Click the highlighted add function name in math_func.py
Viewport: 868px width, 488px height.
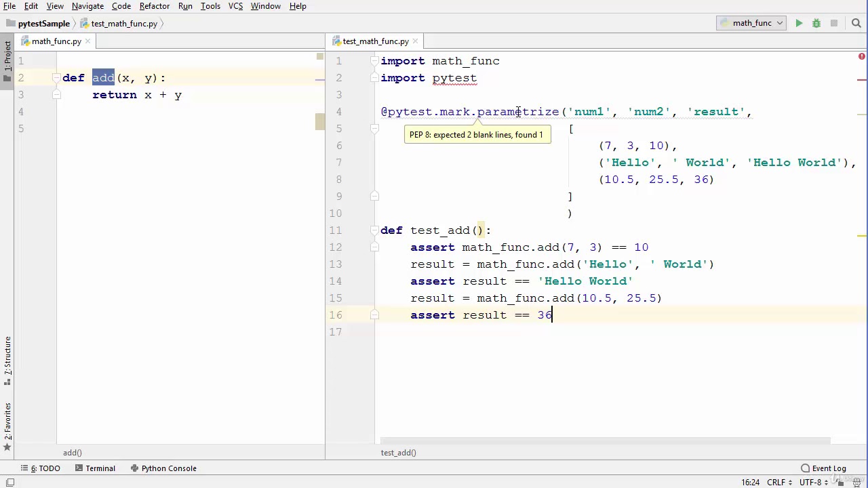pyautogui.click(x=103, y=78)
